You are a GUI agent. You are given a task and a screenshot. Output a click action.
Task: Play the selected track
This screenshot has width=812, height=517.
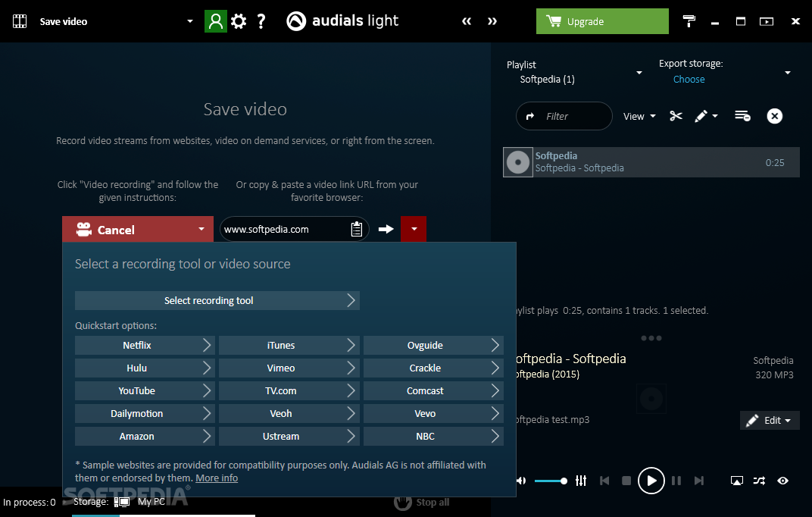(651, 481)
